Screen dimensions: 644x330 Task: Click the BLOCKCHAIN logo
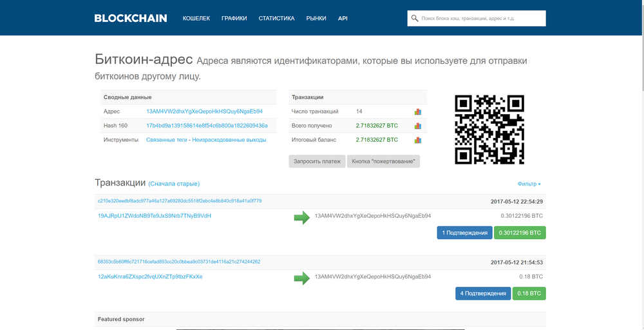(x=131, y=18)
